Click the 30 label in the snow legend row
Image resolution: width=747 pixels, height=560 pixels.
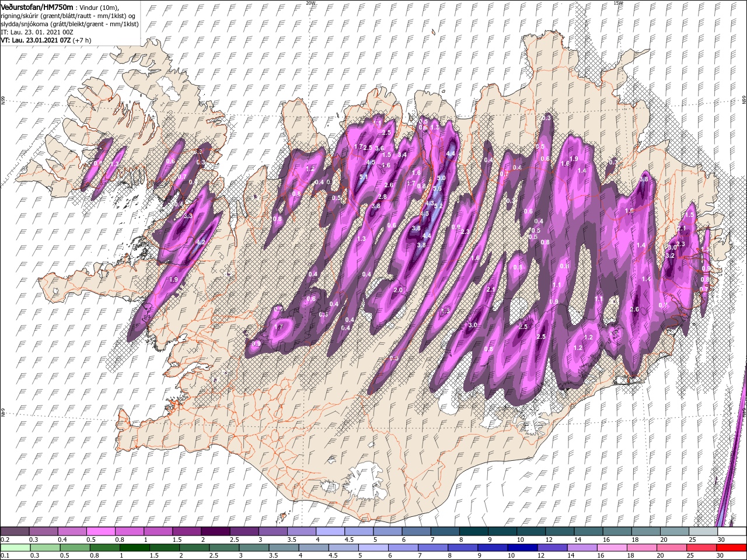pyautogui.click(x=721, y=540)
